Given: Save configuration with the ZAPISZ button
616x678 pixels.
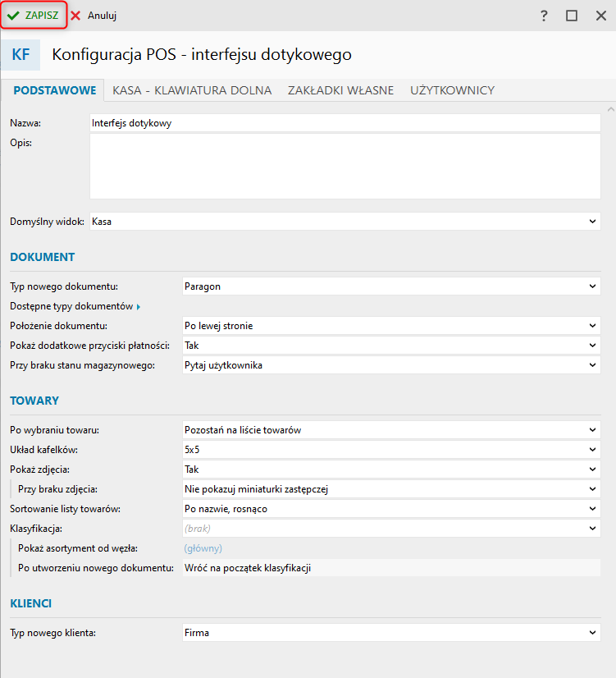Looking at the screenshot, I should pos(34,16).
